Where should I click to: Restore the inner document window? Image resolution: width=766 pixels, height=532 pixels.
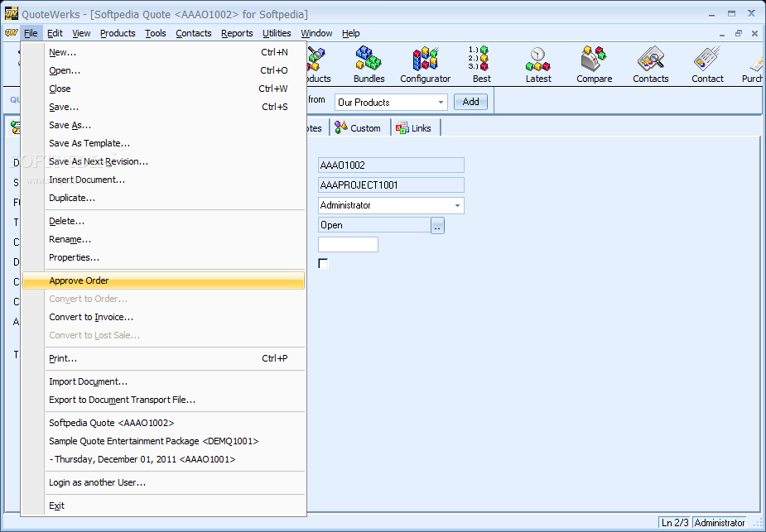click(x=738, y=33)
